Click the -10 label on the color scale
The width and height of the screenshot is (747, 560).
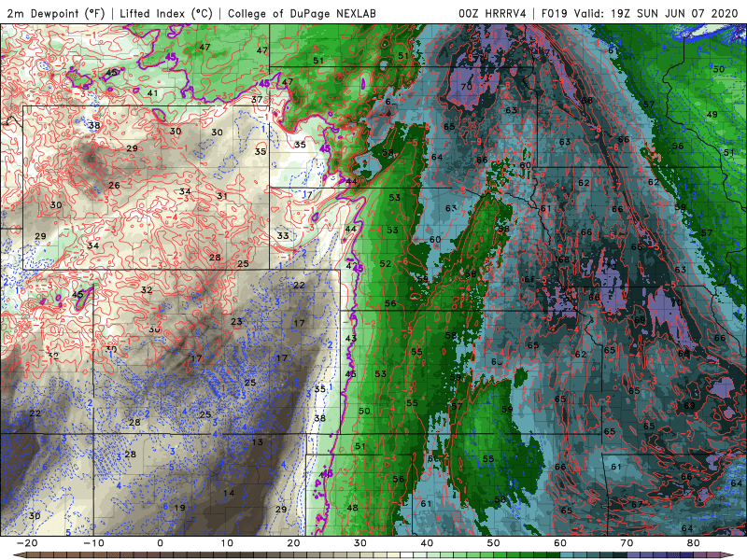93,543
